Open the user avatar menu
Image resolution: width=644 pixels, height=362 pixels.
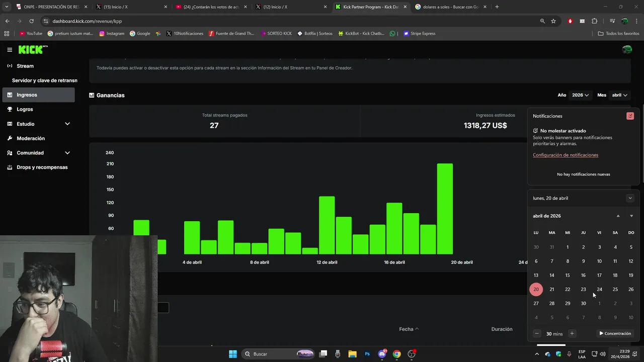627,49
